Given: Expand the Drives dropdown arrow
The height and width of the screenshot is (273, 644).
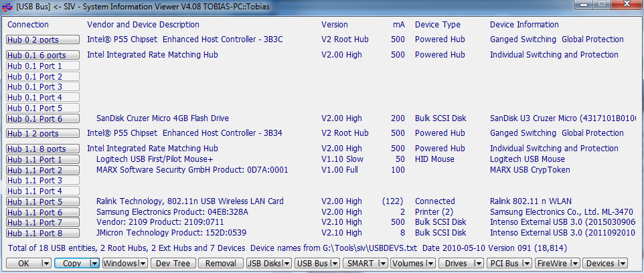Looking at the screenshot, I should tap(479, 264).
